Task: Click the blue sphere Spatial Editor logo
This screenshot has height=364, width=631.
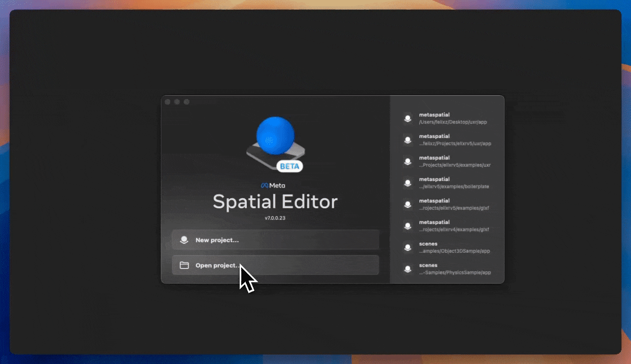Action: [275, 135]
